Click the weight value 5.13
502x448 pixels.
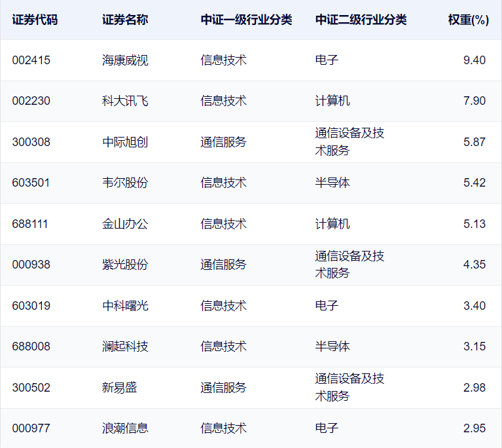475,224
